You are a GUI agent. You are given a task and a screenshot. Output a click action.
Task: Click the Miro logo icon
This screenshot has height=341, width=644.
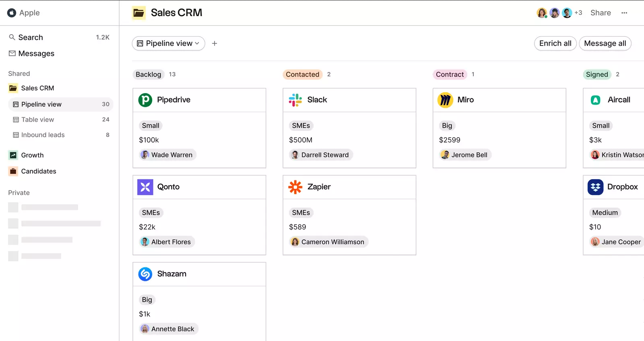[x=445, y=100]
